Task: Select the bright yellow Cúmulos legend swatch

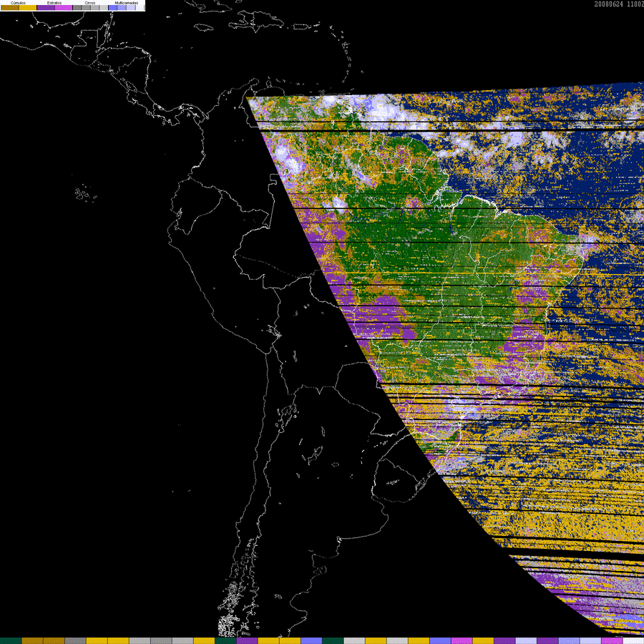Action: (28, 7)
